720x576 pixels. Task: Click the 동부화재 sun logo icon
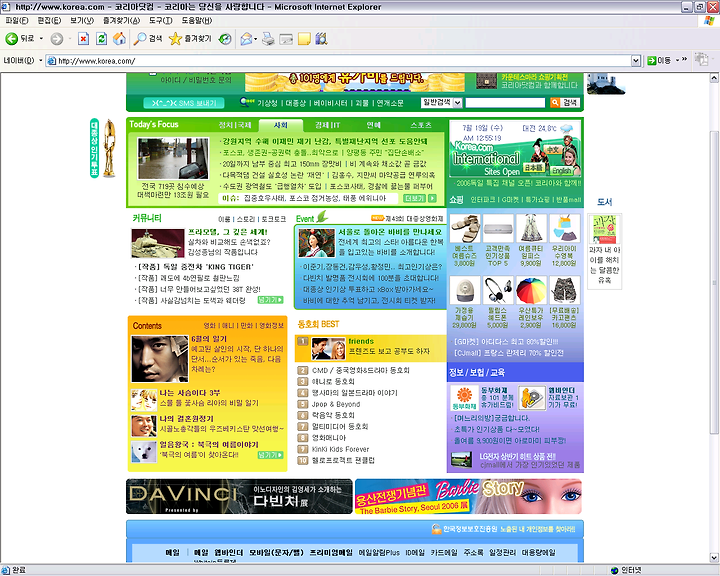pos(464,398)
